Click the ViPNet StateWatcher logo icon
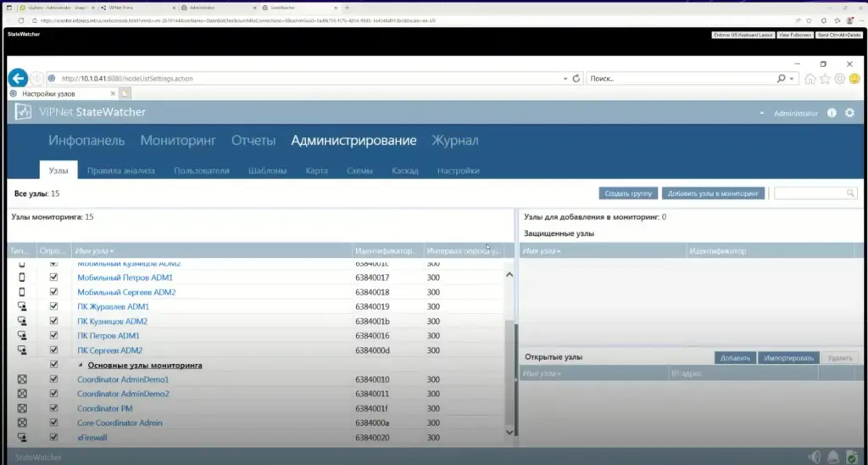Viewport: 868px width, 465px height. coord(23,112)
